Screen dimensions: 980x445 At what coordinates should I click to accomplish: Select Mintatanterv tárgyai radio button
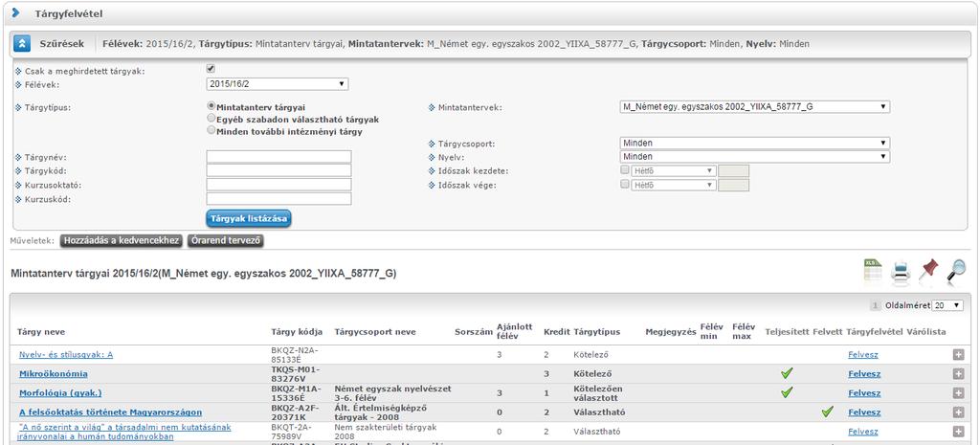[x=212, y=106]
